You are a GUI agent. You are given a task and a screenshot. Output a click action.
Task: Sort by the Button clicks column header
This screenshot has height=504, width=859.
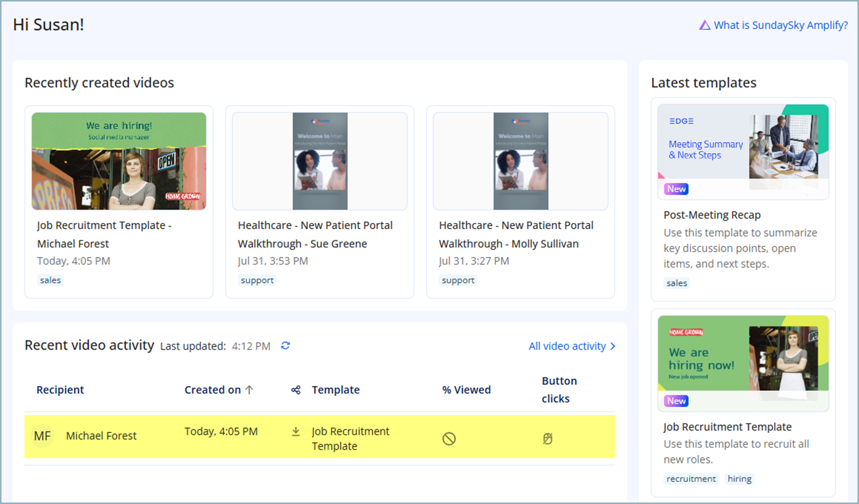(559, 390)
